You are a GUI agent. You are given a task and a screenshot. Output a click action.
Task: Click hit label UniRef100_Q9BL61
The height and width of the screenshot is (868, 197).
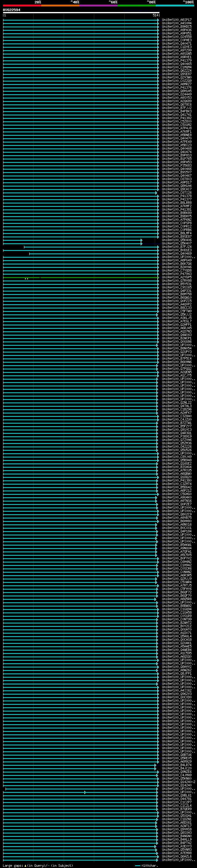pos(176,796)
